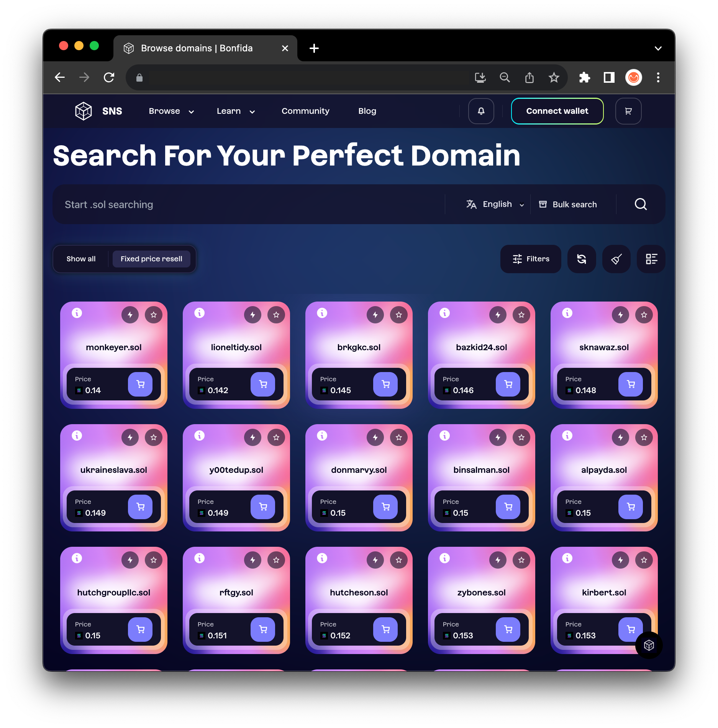The width and height of the screenshot is (718, 728).
Task: Select the Show all tab
Action: click(x=81, y=259)
